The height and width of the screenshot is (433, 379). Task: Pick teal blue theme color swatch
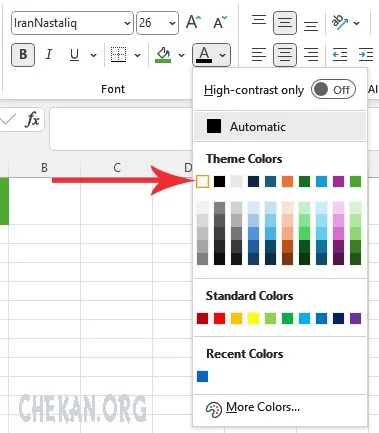(x=270, y=181)
